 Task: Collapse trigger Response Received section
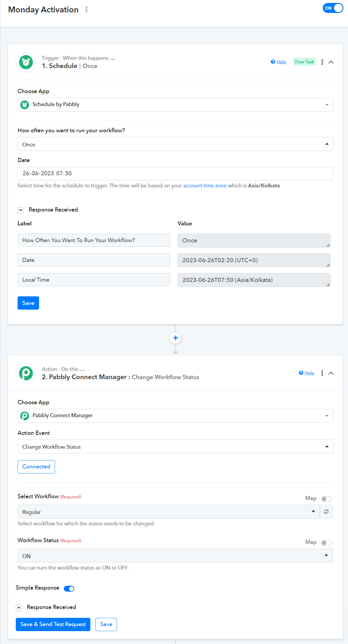point(21,210)
